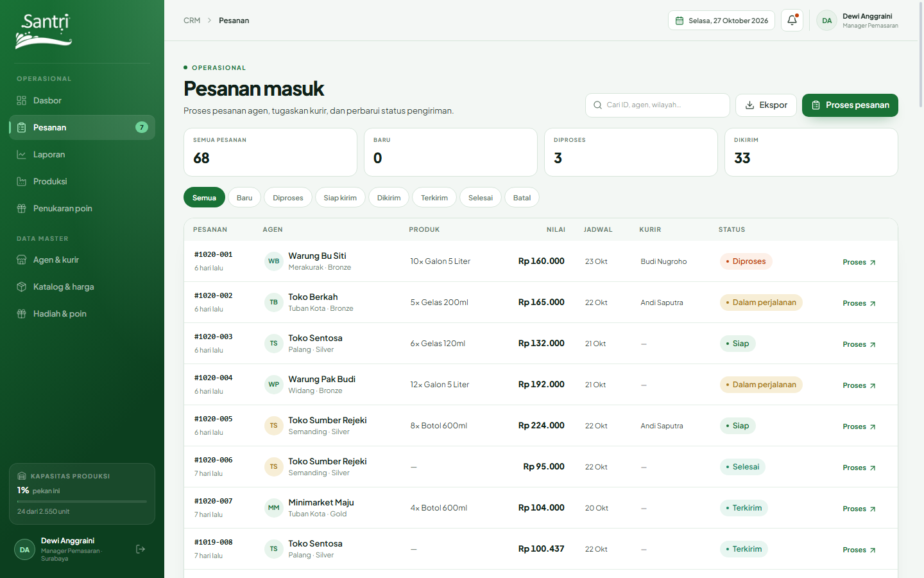Viewport: 924px width, 578px height.
Task: Open Produksi sidebar item
Action: tap(82, 182)
